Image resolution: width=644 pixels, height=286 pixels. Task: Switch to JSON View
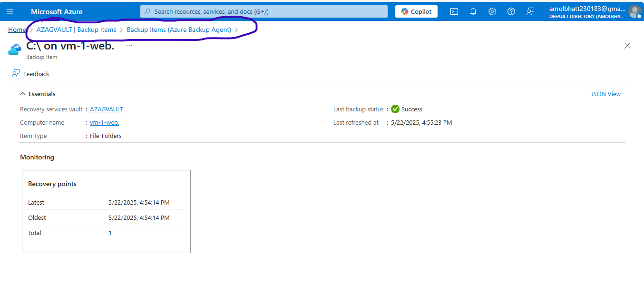click(x=605, y=94)
